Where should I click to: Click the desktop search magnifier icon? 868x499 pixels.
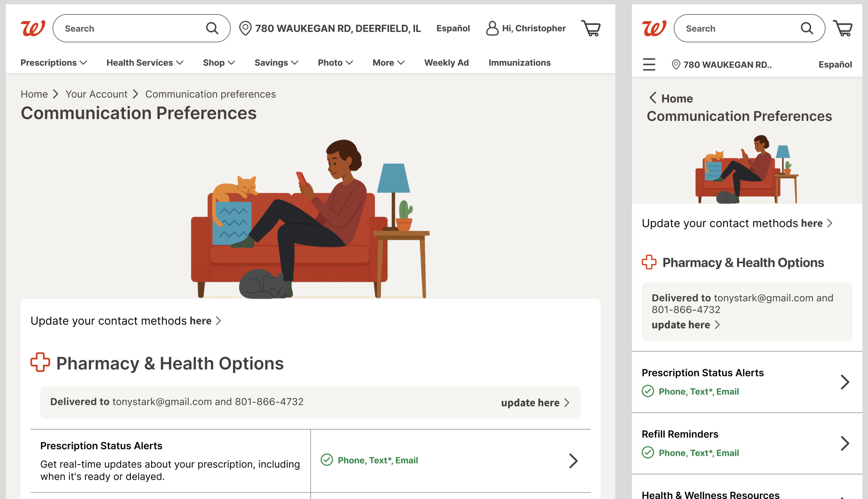pyautogui.click(x=212, y=28)
